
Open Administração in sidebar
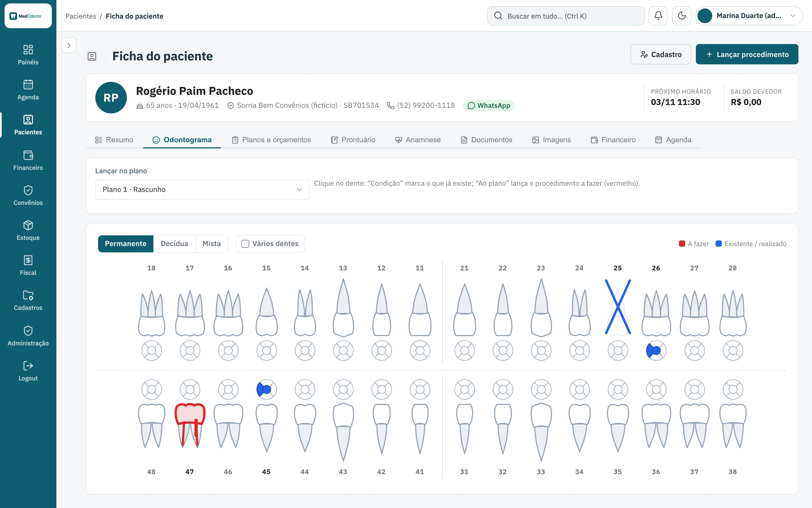tap(28, 336)
